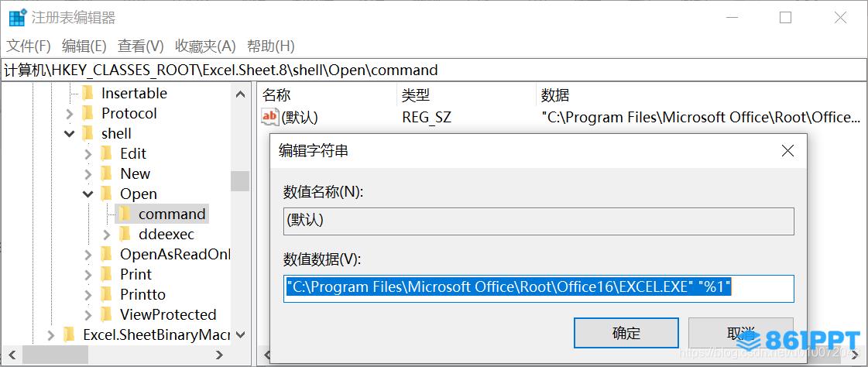Collapse the Open key chevron
This screenshot has height=367, width=868.
pyautogui.click(x=87, y=194)
